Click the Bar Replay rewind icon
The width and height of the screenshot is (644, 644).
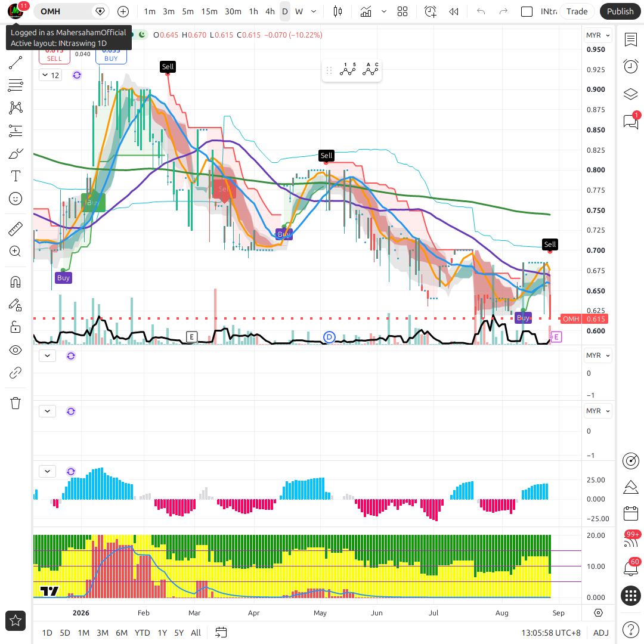453,11
